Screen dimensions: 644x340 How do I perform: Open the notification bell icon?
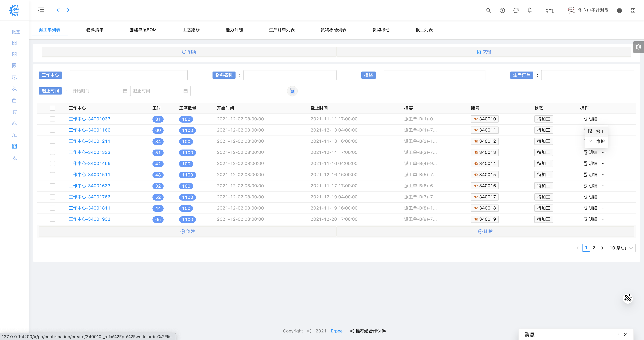click(529, 10)
